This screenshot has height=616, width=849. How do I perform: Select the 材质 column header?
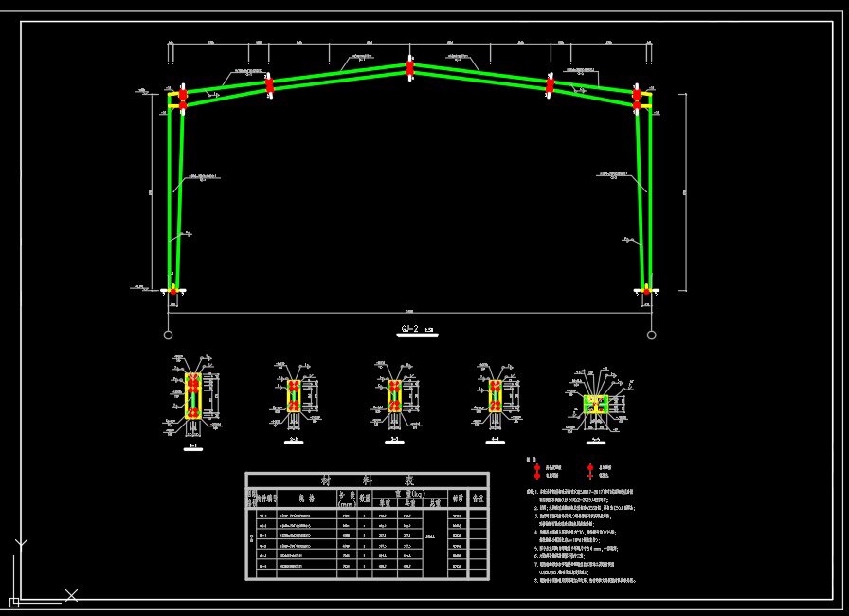click(x=458, y=499)
